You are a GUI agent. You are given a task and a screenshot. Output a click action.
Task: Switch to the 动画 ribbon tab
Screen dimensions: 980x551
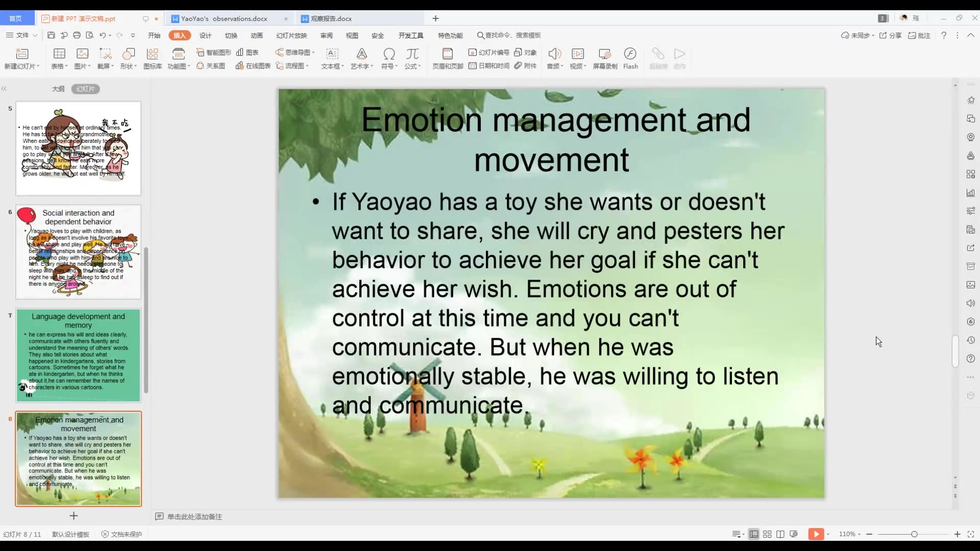257,35
